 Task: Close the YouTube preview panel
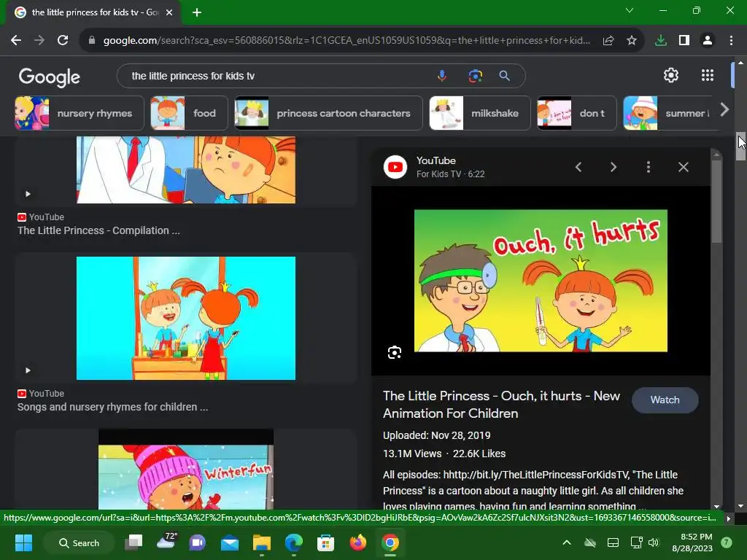(x=683, y=167)
